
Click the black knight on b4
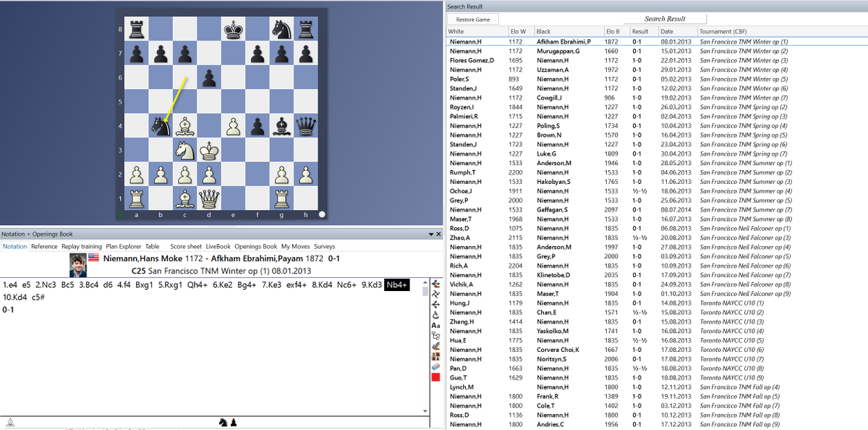[x=161, y=127]
